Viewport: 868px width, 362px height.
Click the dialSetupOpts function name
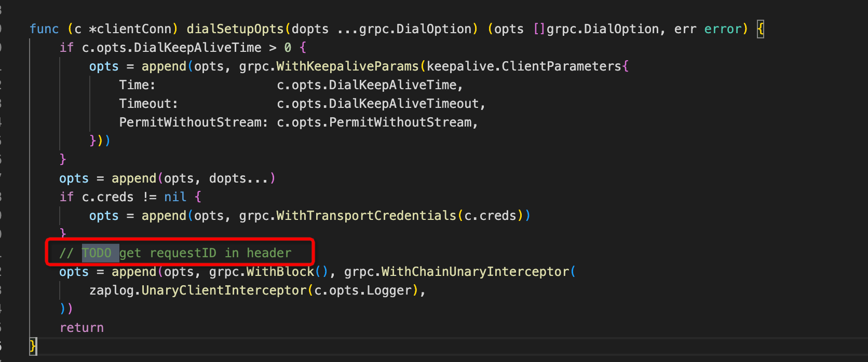pyautogui.click(x=235, y=29)
